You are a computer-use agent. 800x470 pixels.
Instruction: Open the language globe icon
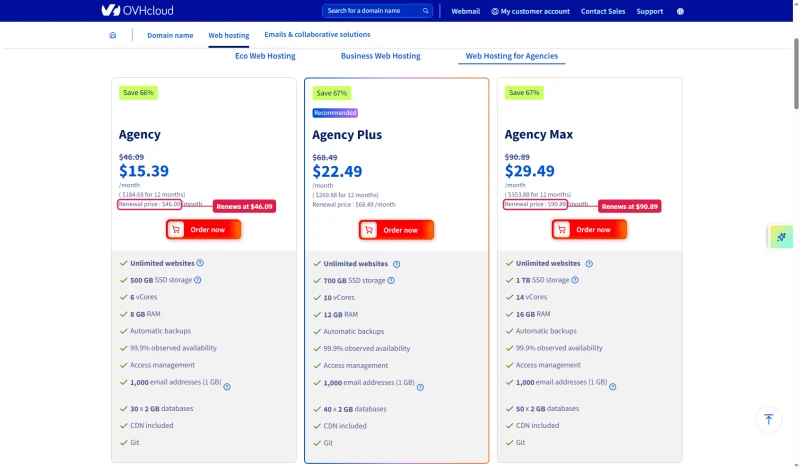point(680,11)
